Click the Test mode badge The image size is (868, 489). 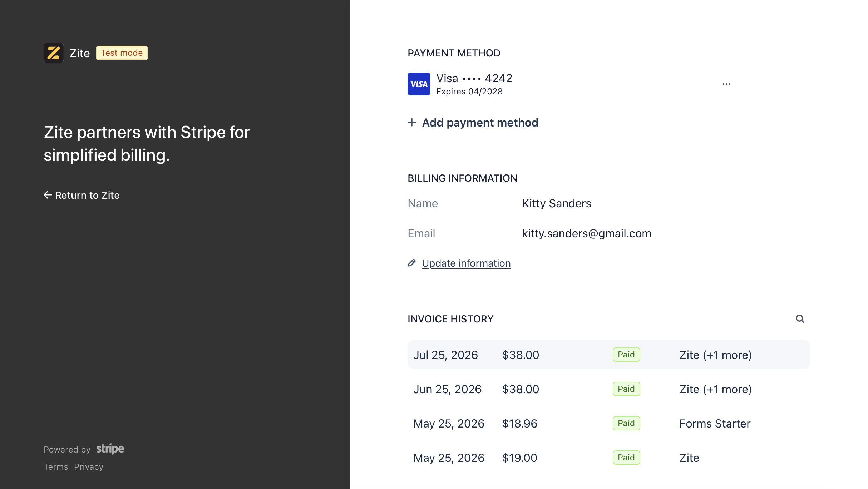point(122,53)
